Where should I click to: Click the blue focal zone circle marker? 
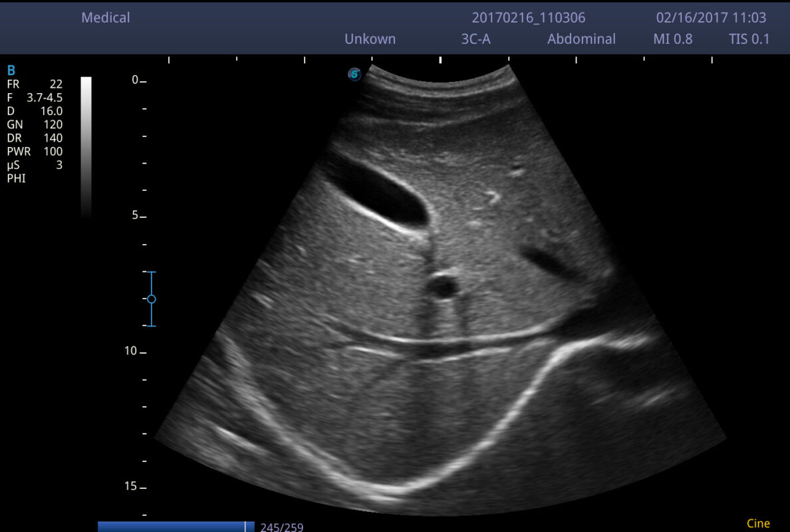pyautogui.click(x=151, y=299)
